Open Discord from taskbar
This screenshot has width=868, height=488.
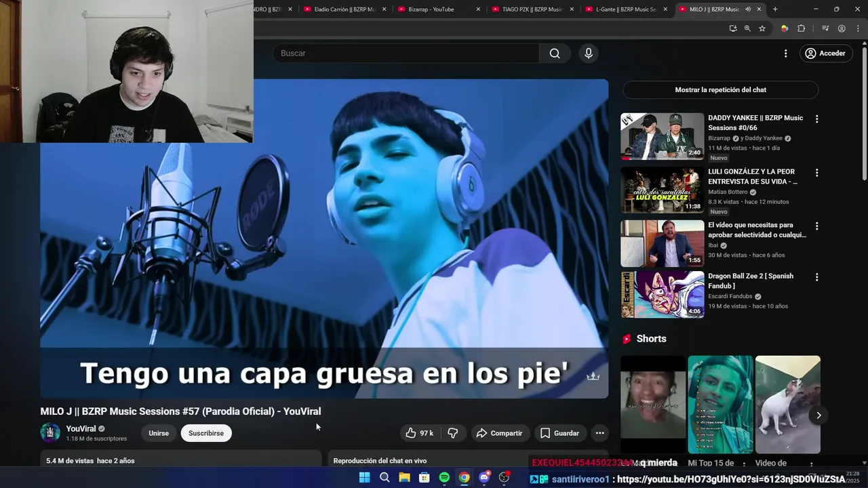484,478
